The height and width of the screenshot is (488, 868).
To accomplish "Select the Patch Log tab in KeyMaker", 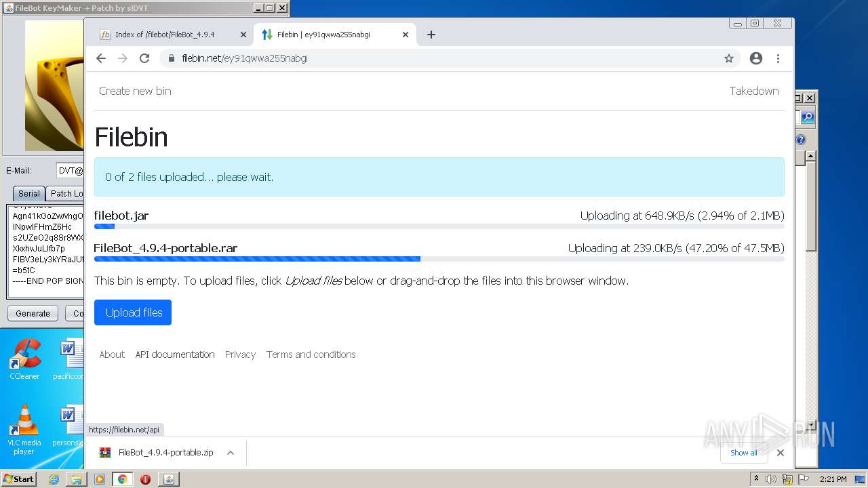I will [x=66, y=193].
